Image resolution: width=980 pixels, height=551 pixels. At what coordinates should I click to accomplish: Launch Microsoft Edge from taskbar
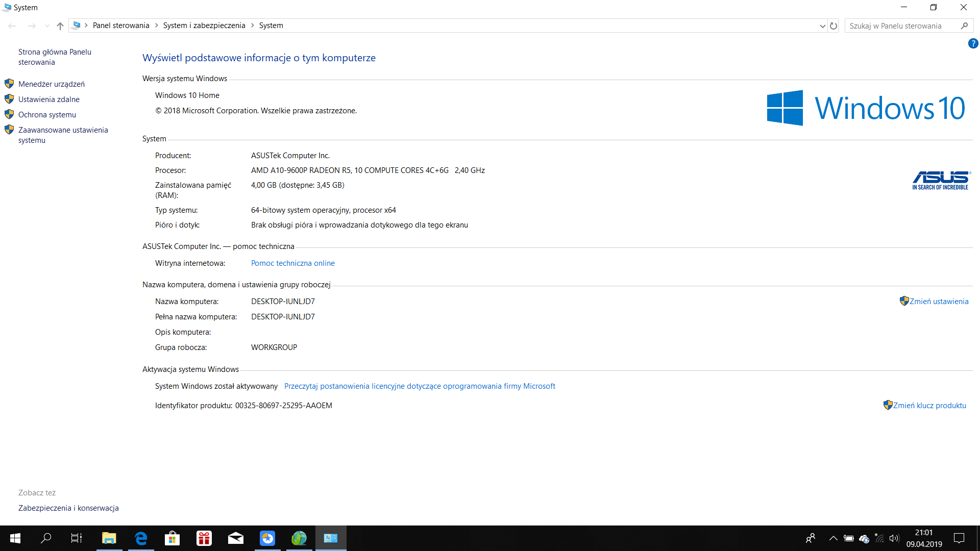[x=141, y=538]
